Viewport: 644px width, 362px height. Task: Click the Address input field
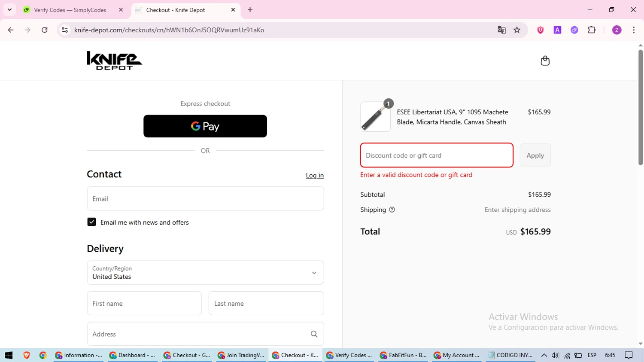click(205, 334)
